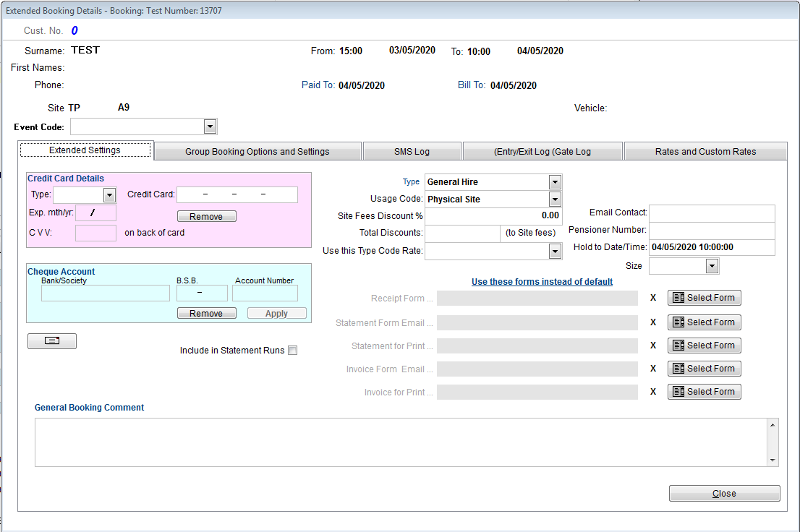This screenshot has height=532, width=800.
Task: Close the Extended Booking Details dialog
Action: pos(725,493)
